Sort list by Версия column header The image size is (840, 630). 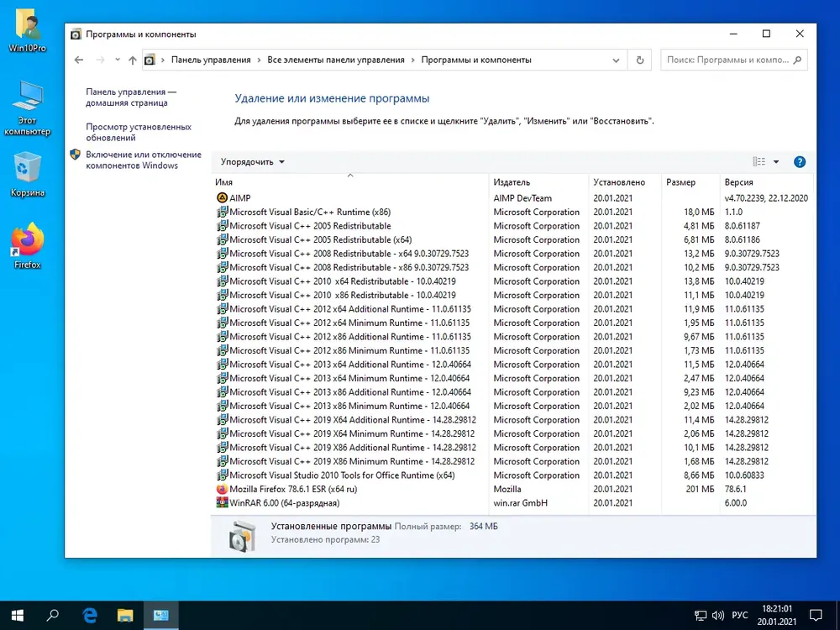pyautogui.click(x=767, y=182)
